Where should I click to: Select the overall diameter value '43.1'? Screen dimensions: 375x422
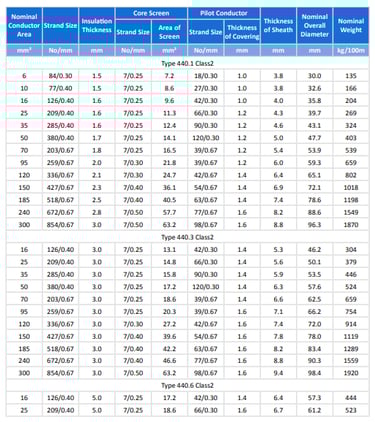coord(314,126)
